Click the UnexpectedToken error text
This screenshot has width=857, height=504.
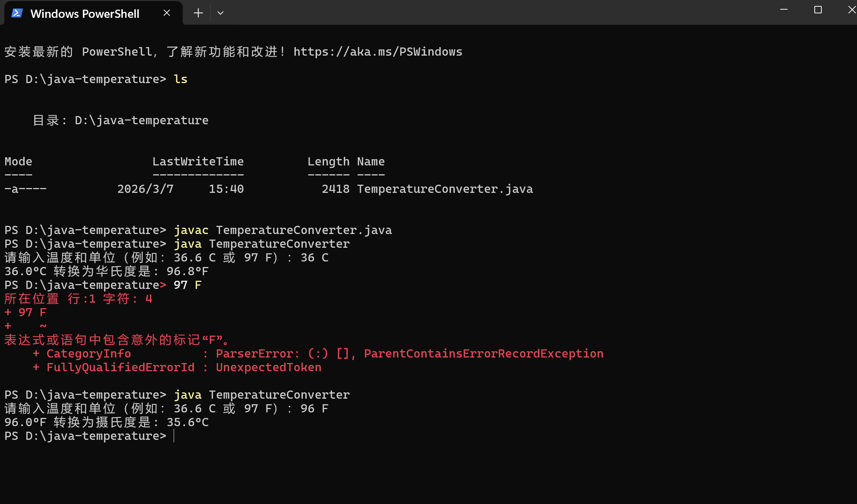coord(268,367)
